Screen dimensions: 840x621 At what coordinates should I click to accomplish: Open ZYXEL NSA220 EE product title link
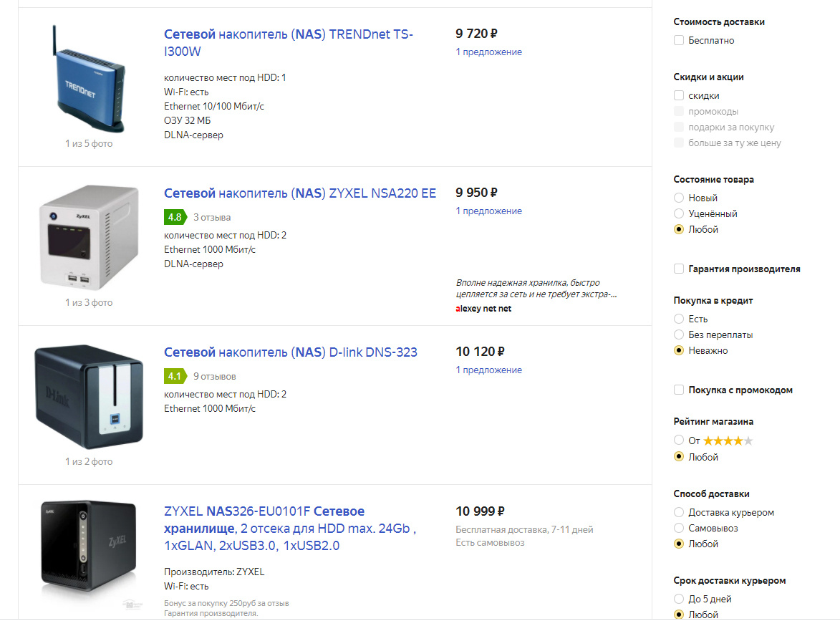click(300, 193)
